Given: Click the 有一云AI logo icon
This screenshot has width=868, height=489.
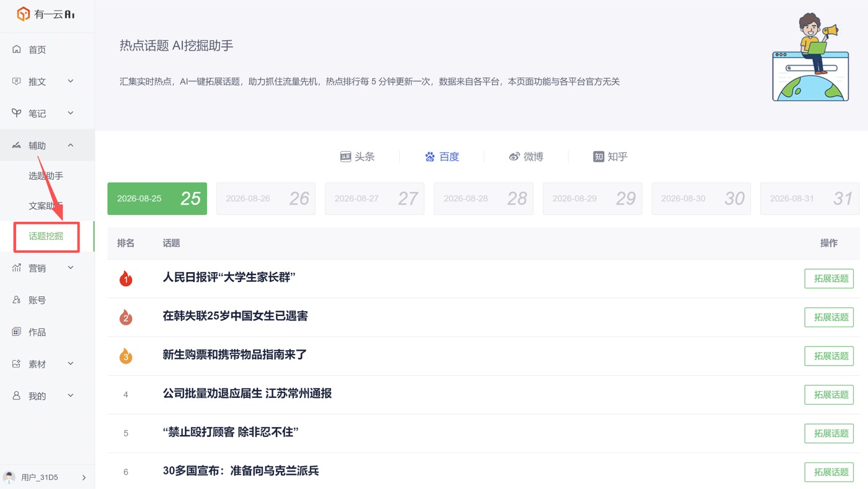Looking at the screenshot, I should (24, 14).
